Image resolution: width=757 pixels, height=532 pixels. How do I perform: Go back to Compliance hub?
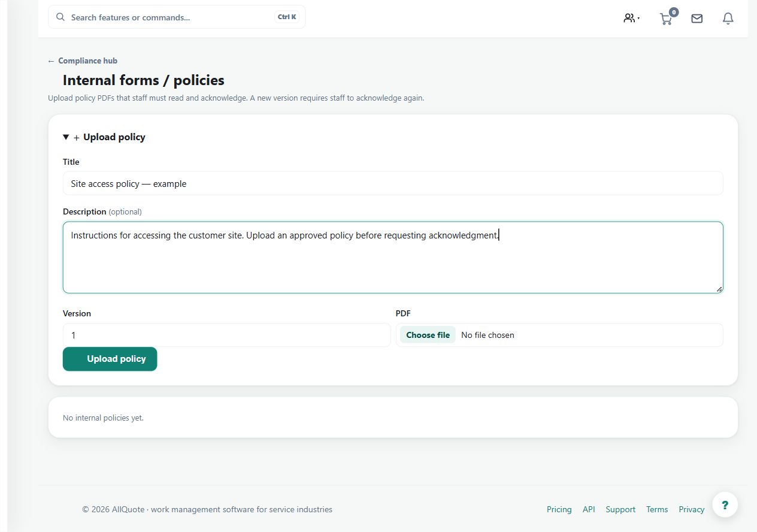(x=83, y=61)
